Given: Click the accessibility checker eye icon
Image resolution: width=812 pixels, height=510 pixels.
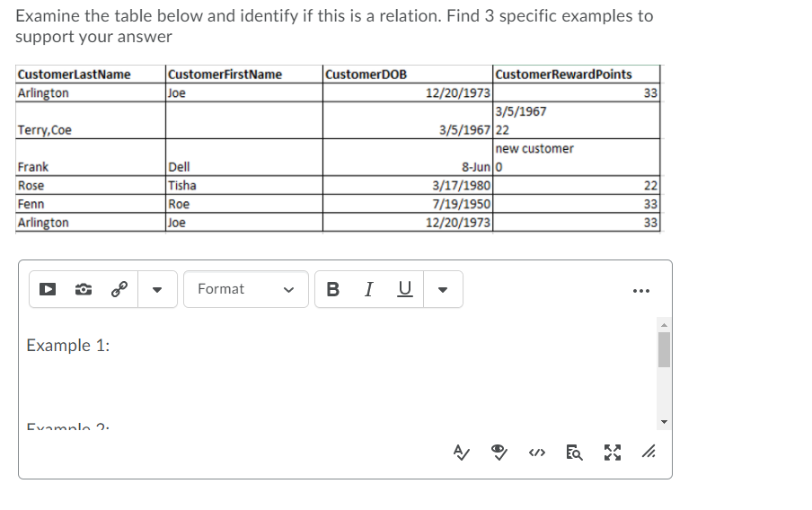Looking at the screenshot, I should 499,453.
